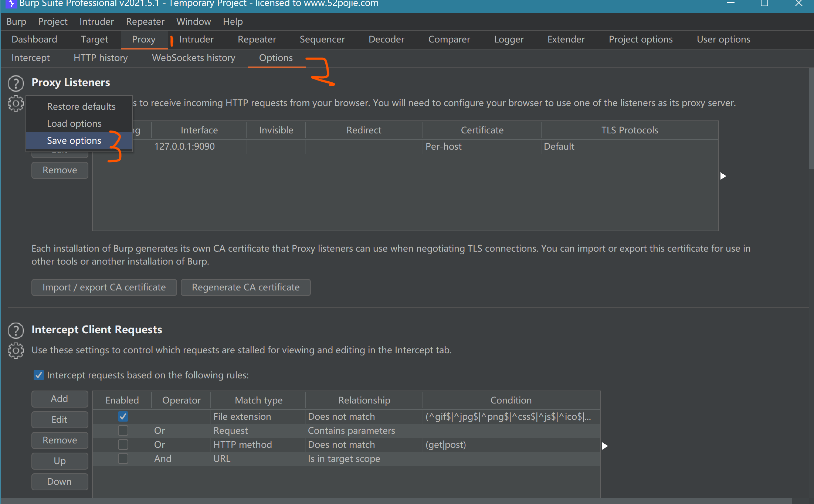
Task: Maximize the Burp Suite window
Action: [764, 4]
